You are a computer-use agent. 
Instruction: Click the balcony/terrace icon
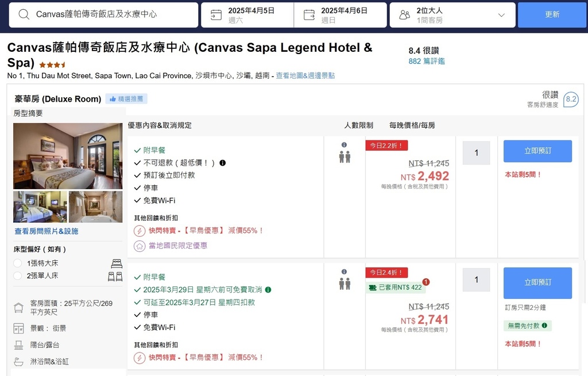pos(19,345)
